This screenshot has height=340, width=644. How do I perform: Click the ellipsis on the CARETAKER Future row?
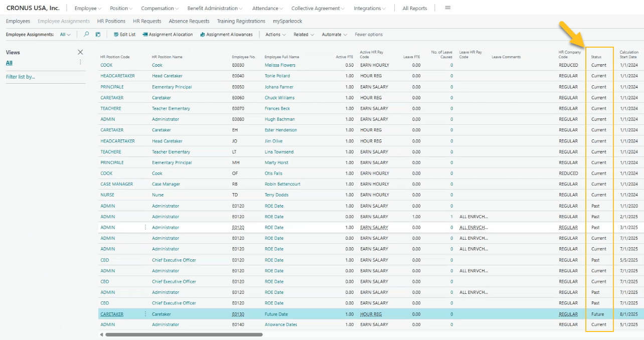click(145, 313)
